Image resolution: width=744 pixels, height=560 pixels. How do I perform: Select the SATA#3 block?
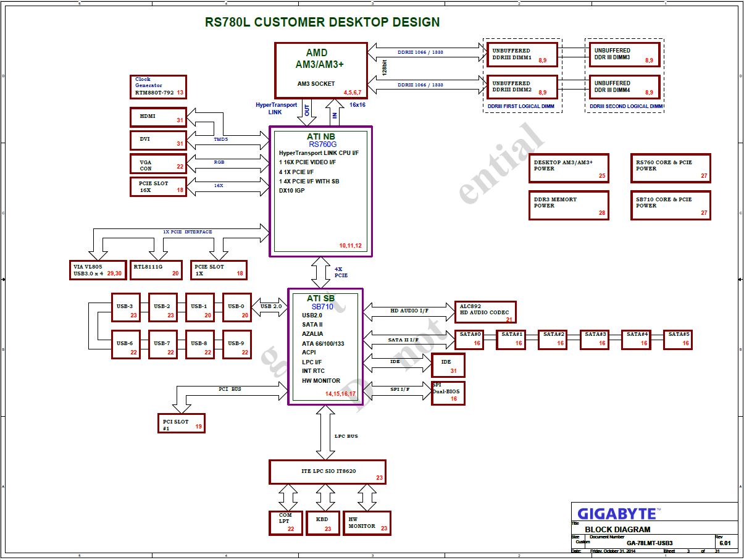595,340
